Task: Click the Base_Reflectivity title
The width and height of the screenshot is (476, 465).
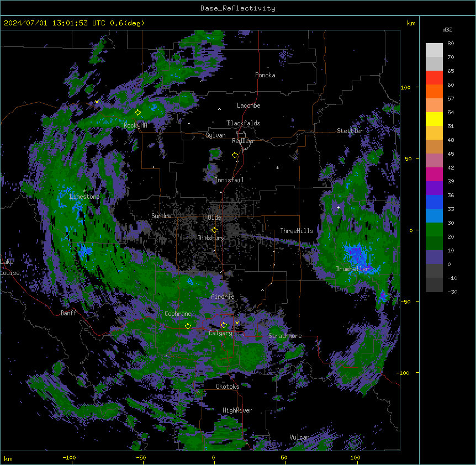Action: (238, 8)
